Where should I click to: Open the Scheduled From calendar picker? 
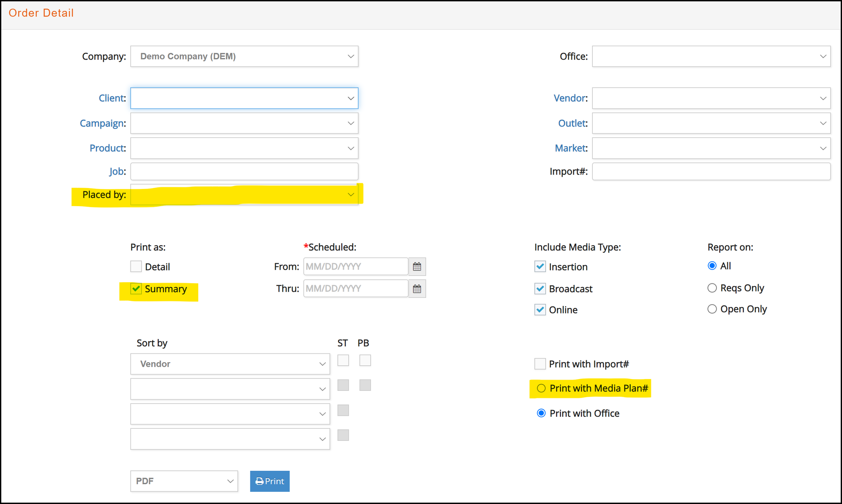tap(417, 267)
